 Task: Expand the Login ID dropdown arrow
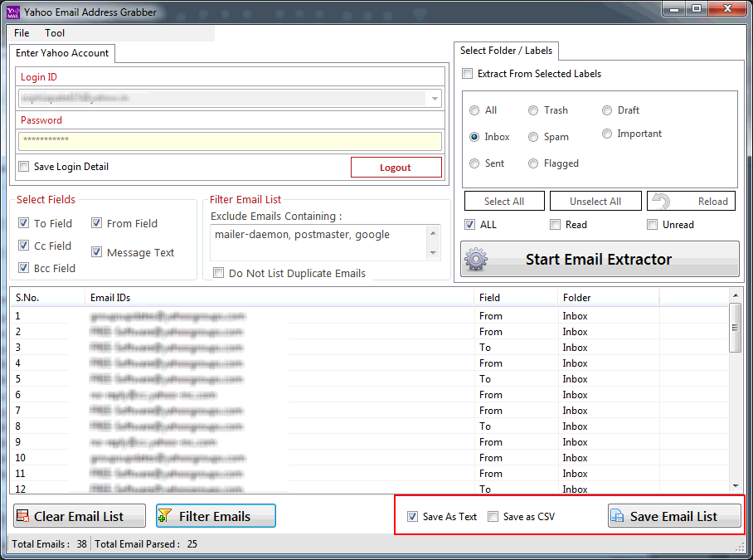[435, 99]
